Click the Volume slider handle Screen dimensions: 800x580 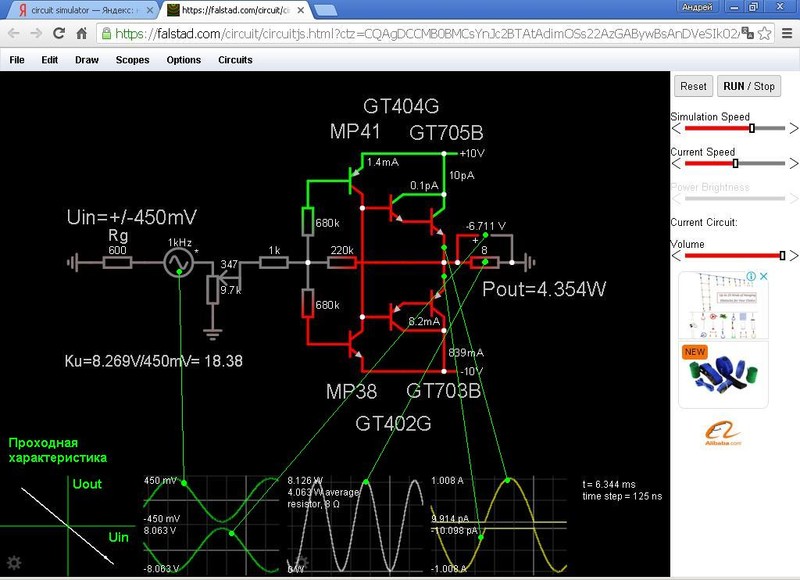point(782,256)
